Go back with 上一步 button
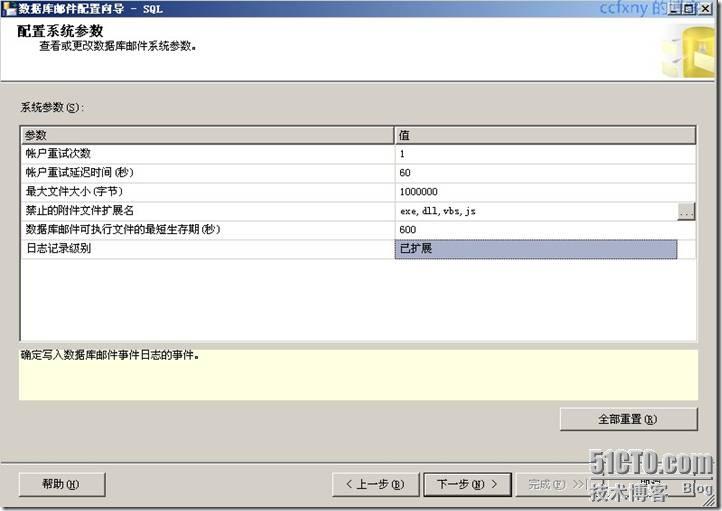 [375, 484]
